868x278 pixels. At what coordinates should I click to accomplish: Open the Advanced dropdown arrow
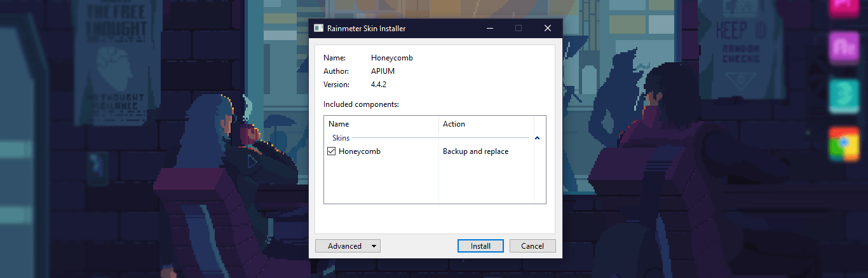374,246
